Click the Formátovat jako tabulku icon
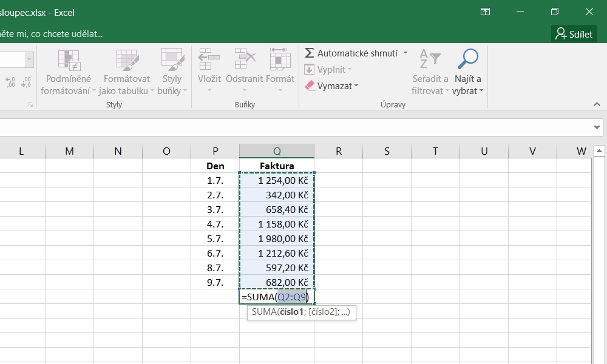Screen dimensions: 607x364 tap(127, 60)
